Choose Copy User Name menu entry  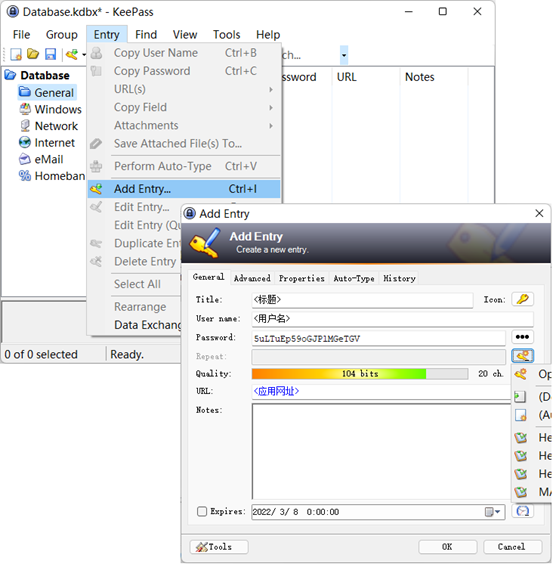pos(184,53)
